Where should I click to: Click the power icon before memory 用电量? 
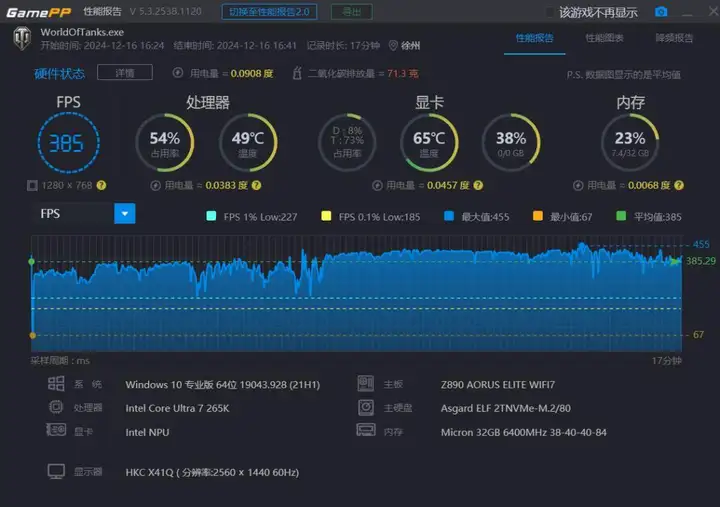(x=578, y=186)
